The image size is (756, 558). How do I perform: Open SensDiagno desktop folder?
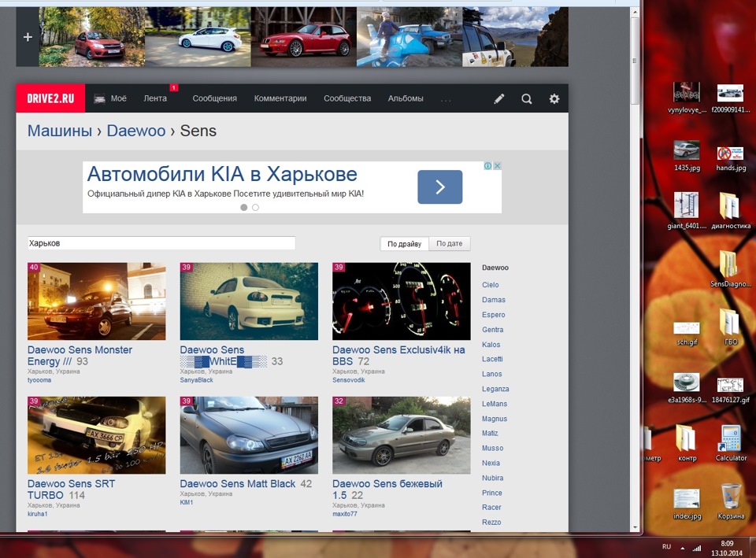pos(731,269)
